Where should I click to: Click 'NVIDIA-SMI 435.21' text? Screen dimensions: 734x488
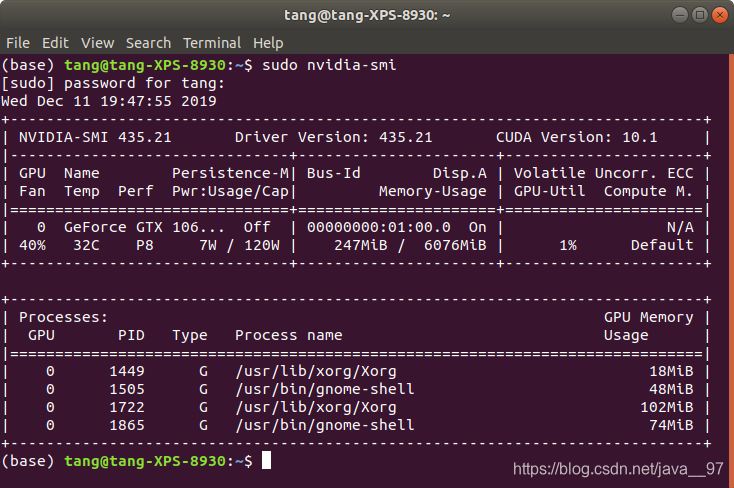[x=95, y=137]
